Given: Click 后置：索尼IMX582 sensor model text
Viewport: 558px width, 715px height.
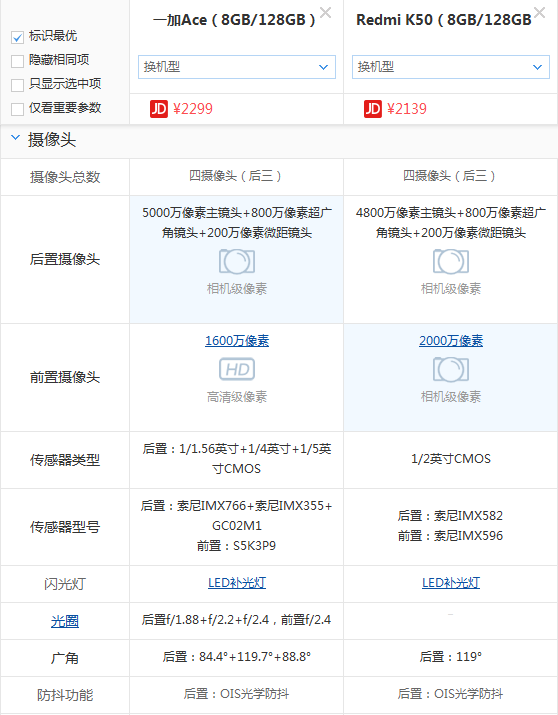Looking at the screenshot, I should 450,516.
